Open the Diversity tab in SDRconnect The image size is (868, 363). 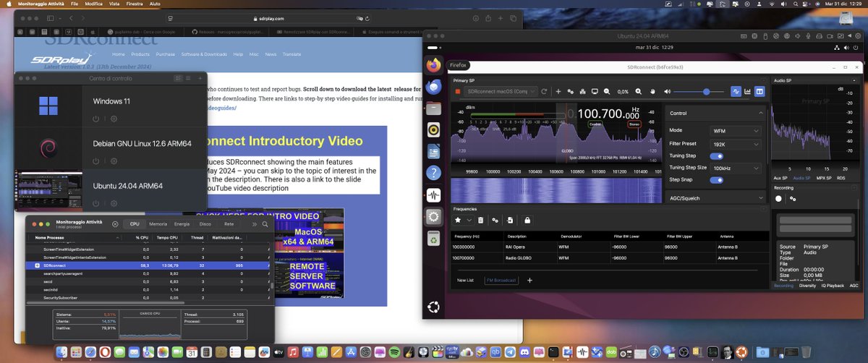tap(807, 286)
